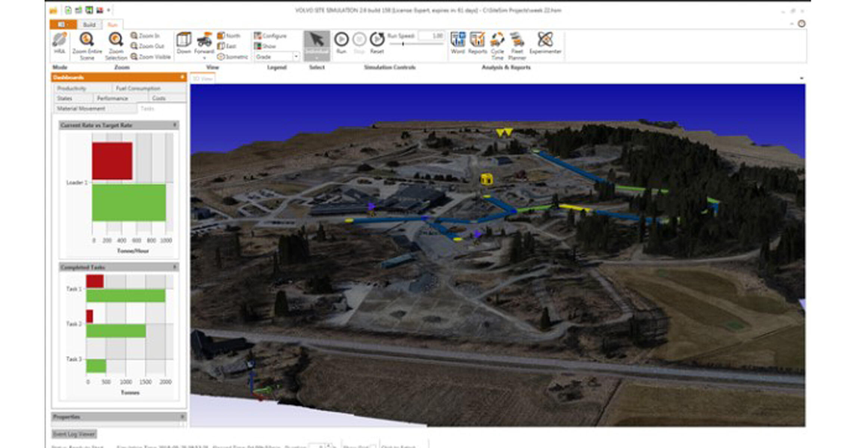868x448 pixels.
Task: Switch to the Isometric view
Action: (232, 57)
